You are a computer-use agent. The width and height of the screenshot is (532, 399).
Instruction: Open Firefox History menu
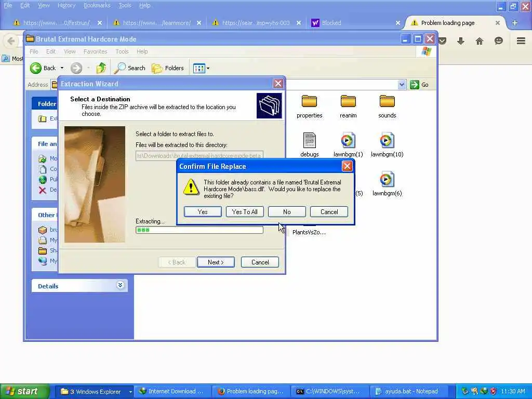[66, 5]
